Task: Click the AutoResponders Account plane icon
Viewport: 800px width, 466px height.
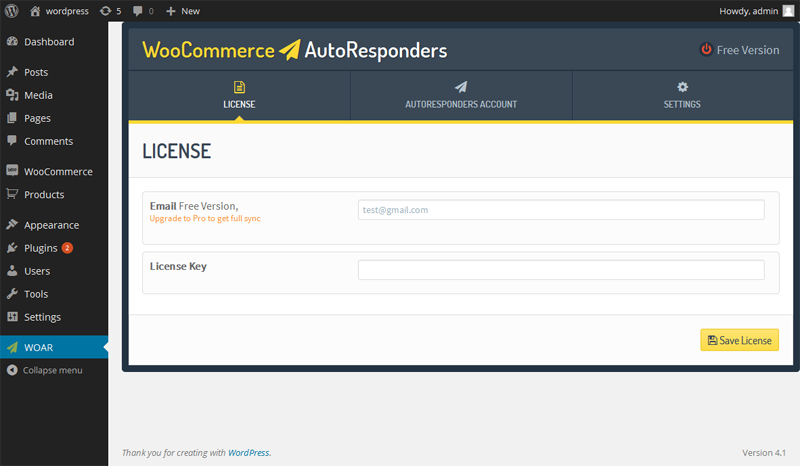Action: [x=461, y=87]
